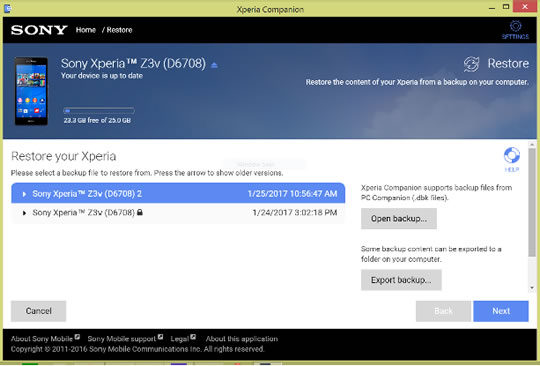The image size is (540, 366).
Task: Open the Legal link
Action: [180, 339]
